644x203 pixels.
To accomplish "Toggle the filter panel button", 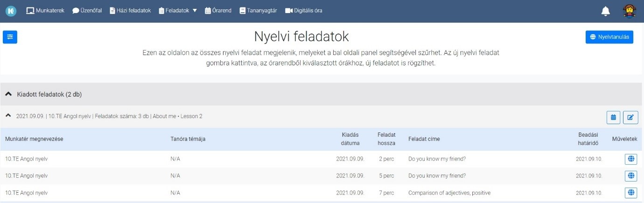I will pos(10,37).
